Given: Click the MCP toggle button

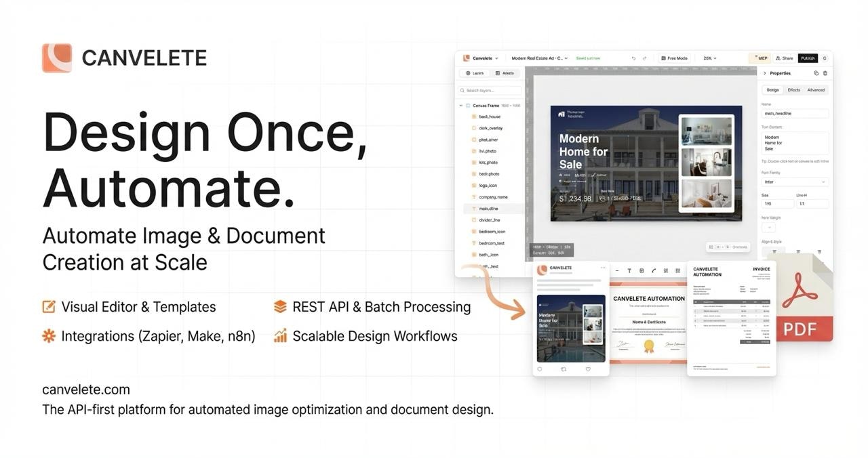Looking at the screenshot, I should [x=761, y=58].
